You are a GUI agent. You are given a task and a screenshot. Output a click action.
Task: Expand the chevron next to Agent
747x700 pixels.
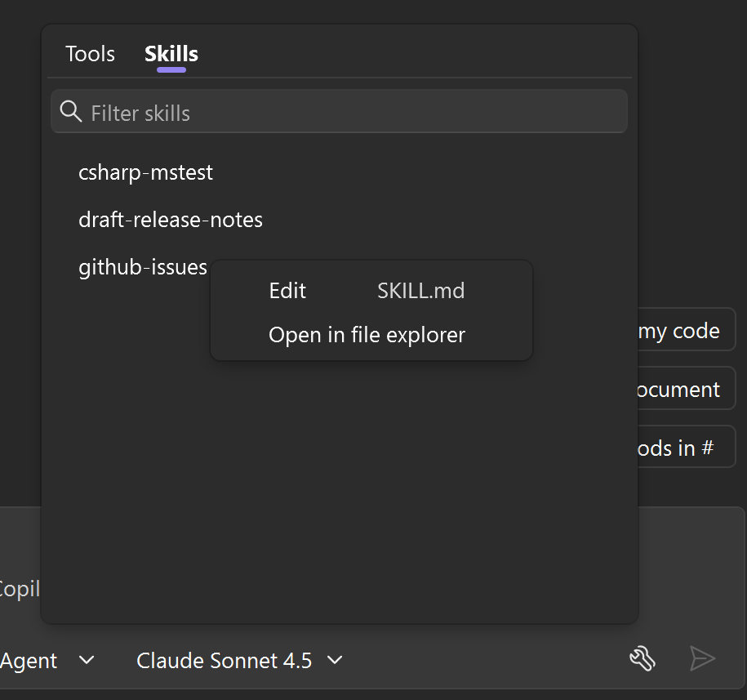(86, 660)
